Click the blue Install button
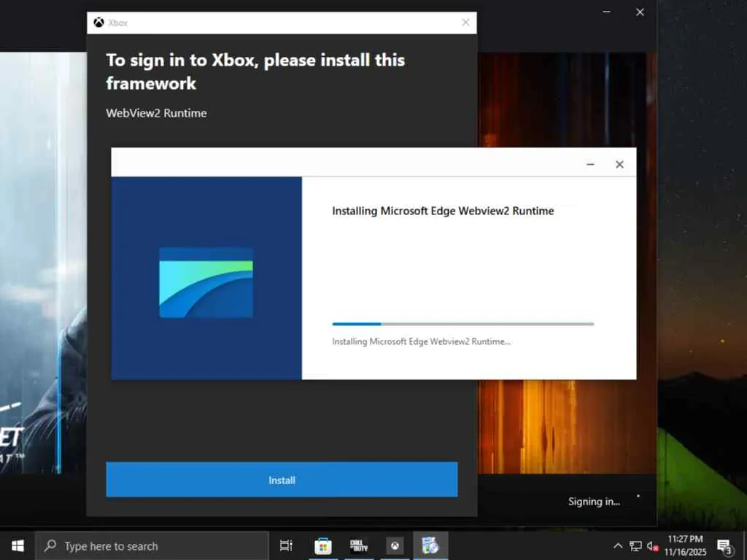 coord(282,480)
